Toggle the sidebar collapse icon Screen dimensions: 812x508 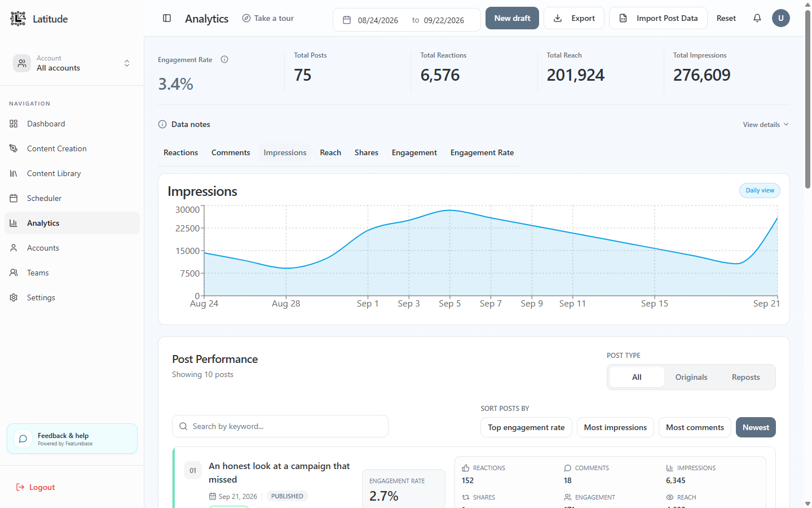tap(167, 18)
